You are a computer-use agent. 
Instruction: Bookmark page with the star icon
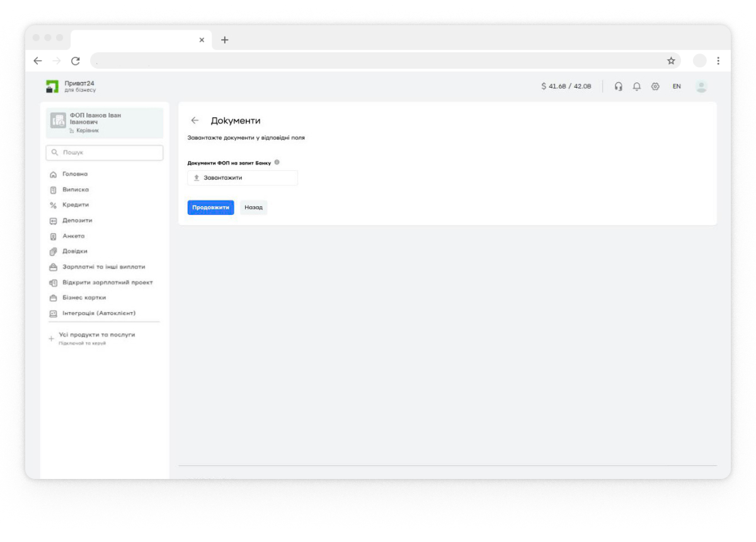tap(671, 61)
